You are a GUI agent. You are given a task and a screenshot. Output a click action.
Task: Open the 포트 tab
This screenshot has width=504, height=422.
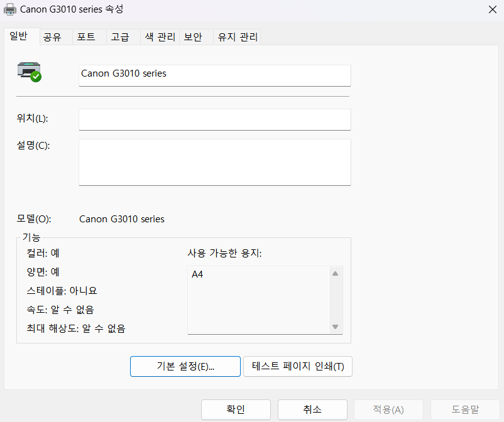coord(89,37)
